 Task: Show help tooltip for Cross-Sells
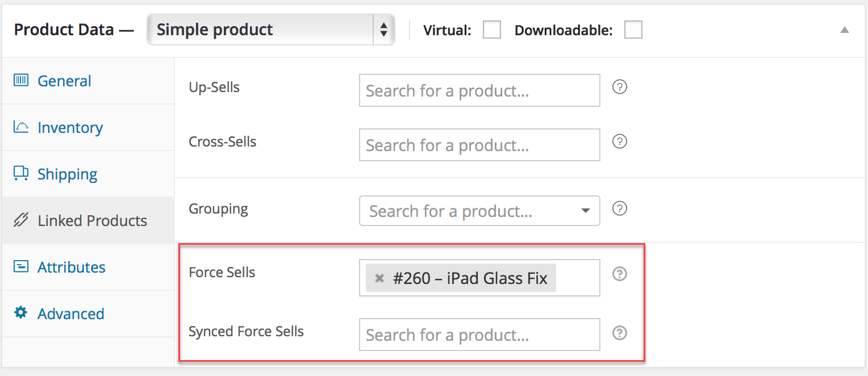[x=620, y=141]
